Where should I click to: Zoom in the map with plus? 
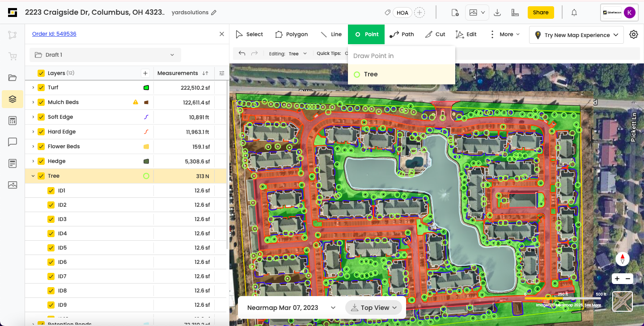click(617, 279)
